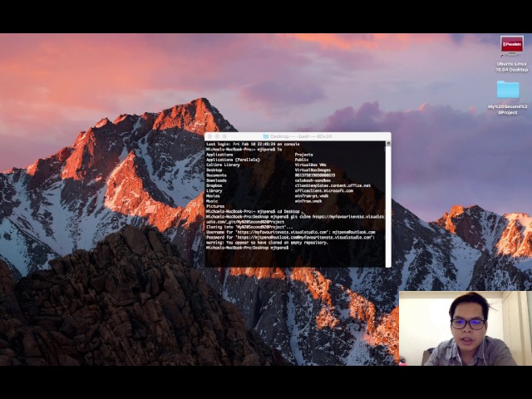Click the folder proxy icon in Terminal title
This screenshot has width=532, height=399.
click(x=266, y=136)
